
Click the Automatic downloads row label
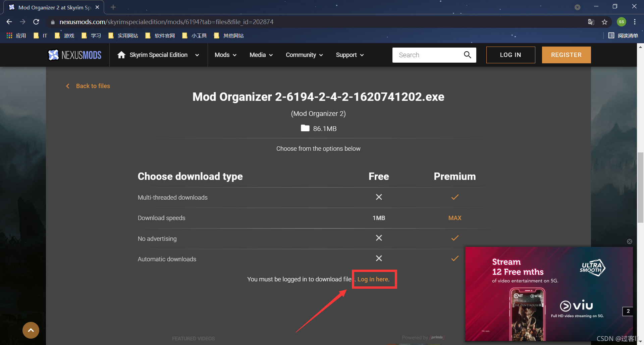(167, 259)
